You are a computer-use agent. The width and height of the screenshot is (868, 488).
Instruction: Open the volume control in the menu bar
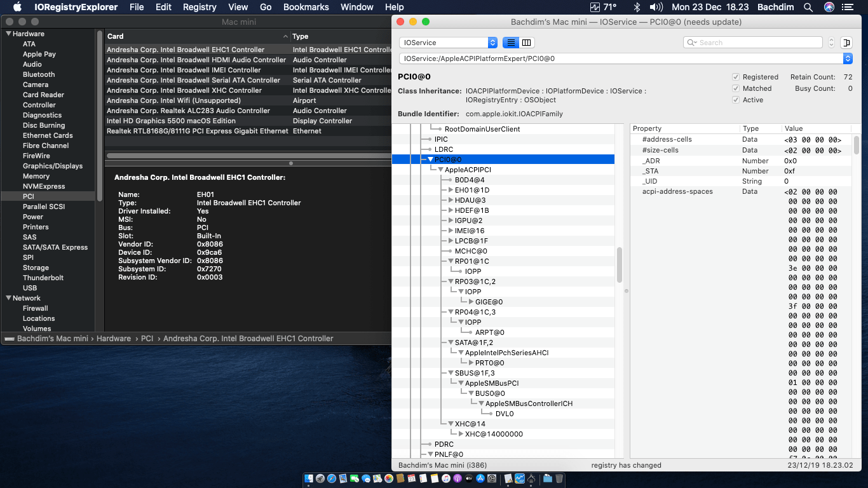tap(657, 7)
